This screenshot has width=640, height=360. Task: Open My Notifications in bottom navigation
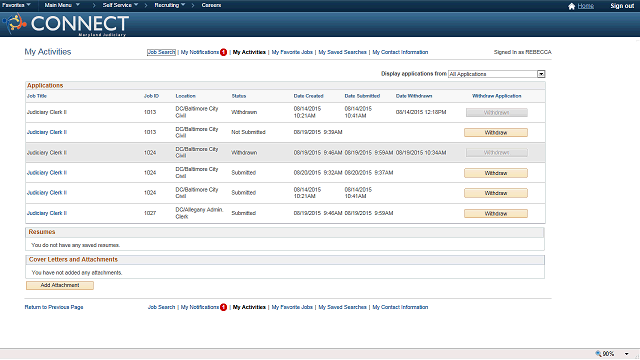coord(200,307)
